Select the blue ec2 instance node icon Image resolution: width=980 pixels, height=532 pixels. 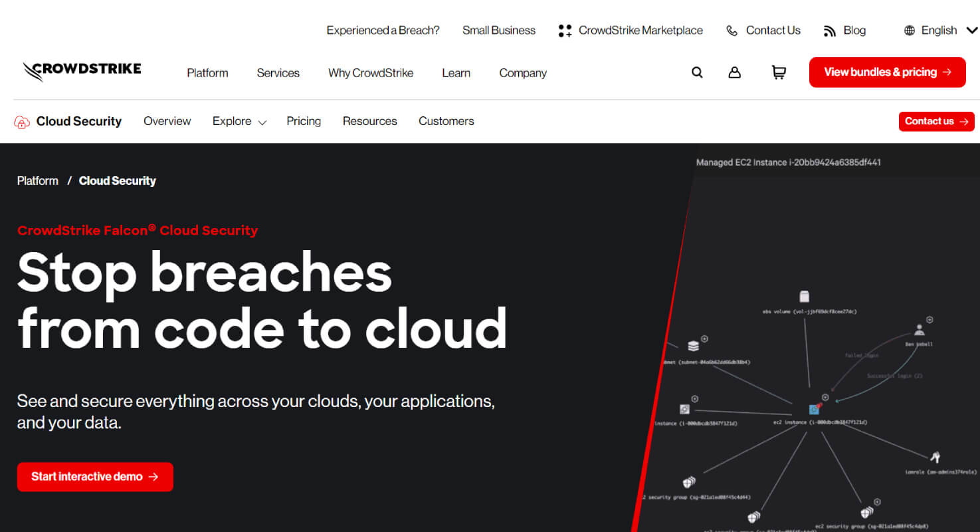click(x=814, y=409)
